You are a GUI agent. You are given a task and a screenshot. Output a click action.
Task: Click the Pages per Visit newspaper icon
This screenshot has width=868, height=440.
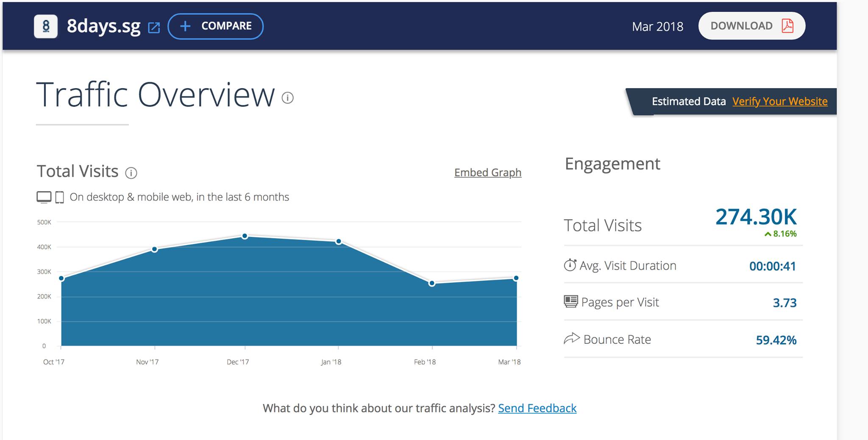click(x=571, y=302)
